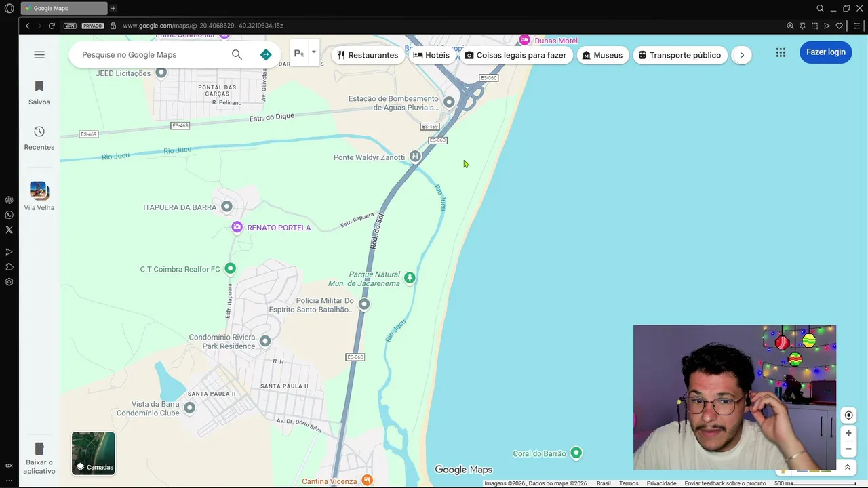Click the Condomínio Riviera Park Residence marker
Viewport: 868px width, 488px height.
coord(265,341)
